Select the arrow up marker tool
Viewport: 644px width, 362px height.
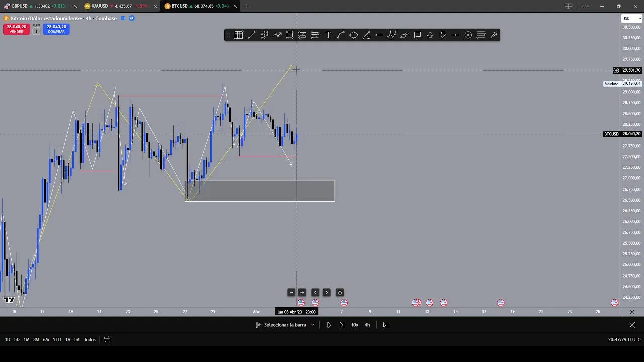pos(430,35)
